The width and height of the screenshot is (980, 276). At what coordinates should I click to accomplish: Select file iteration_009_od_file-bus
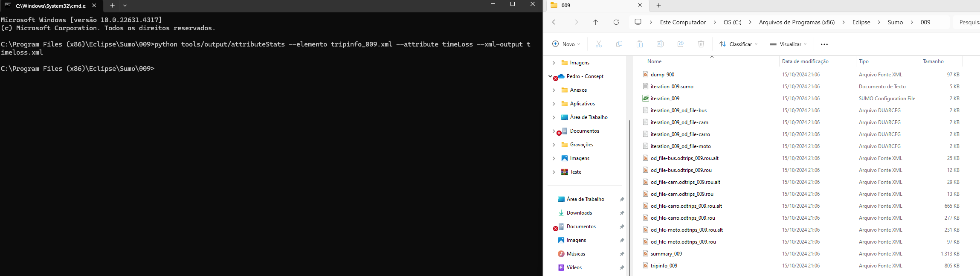(x=678, y=110)
